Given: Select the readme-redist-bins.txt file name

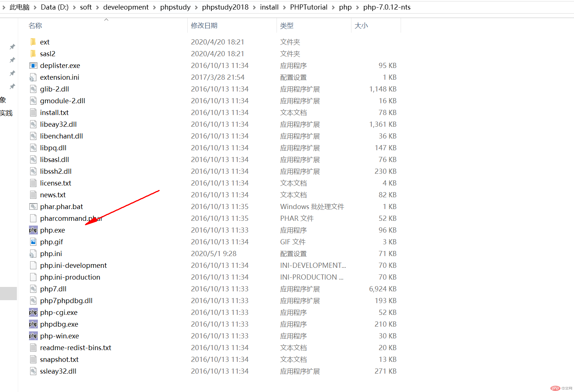Looking at the screenshot, I should 76,348.
